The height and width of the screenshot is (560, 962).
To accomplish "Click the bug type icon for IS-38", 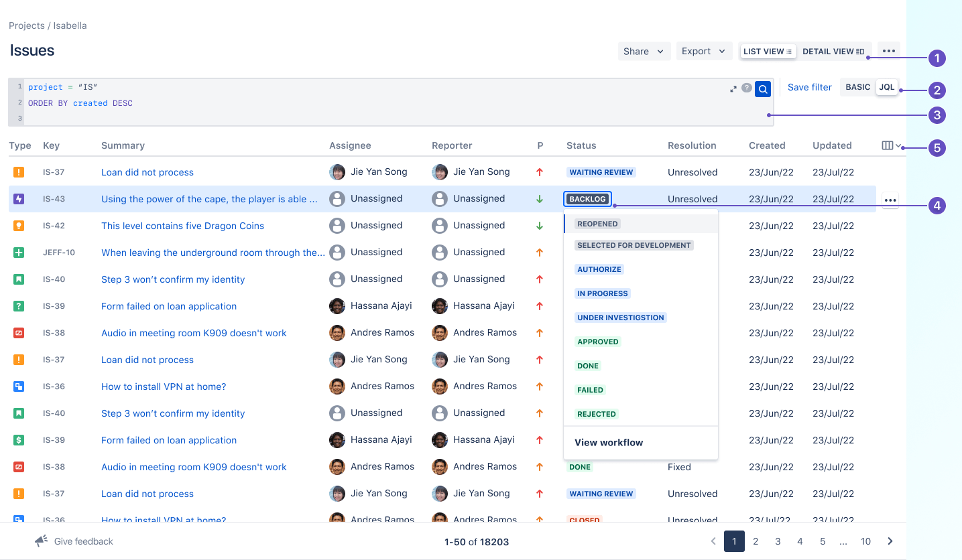I will point(19,333).
